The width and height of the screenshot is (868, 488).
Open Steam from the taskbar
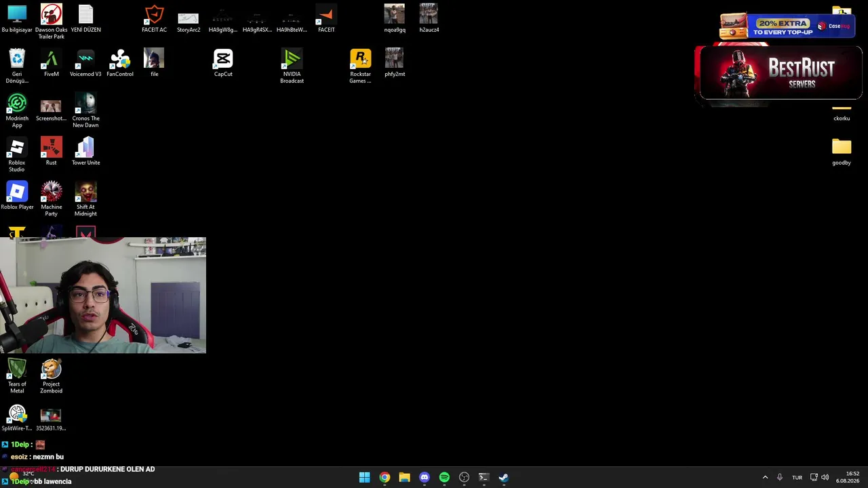click(x=504, y=477)
